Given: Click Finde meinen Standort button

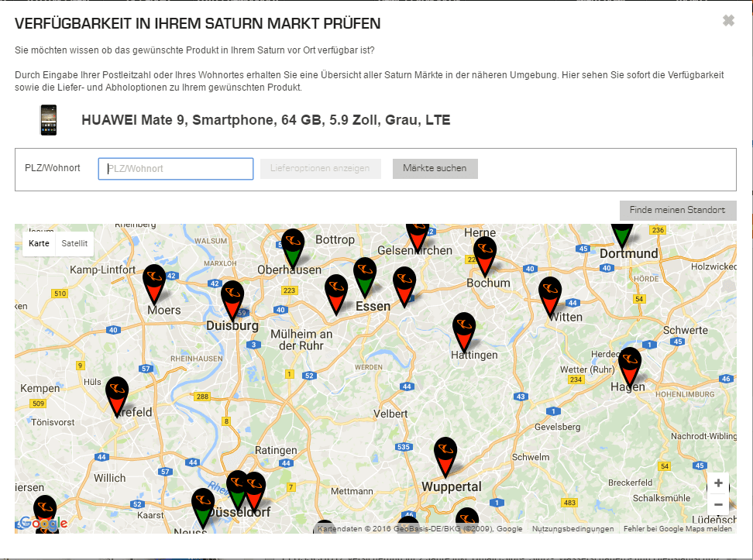Looking at the screenshot, I should click(x=678, y=211).
